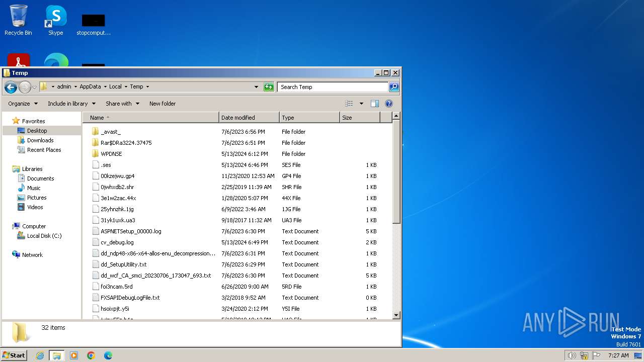Select Videos library
The height and width of the screenshot is (362, 644).
pos(35,207)
